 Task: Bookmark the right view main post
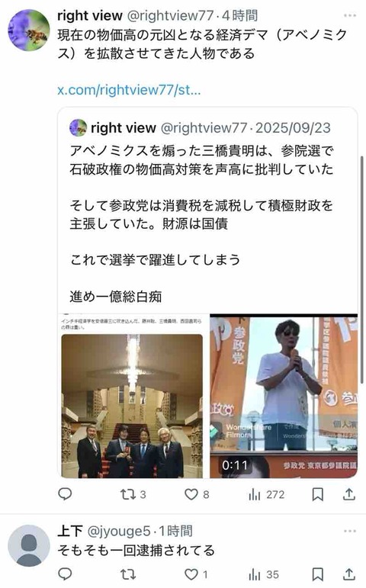pos(318,494)
